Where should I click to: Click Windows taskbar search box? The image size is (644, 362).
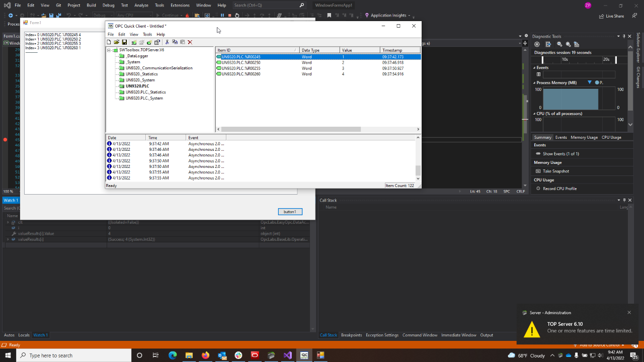point(74,355)
